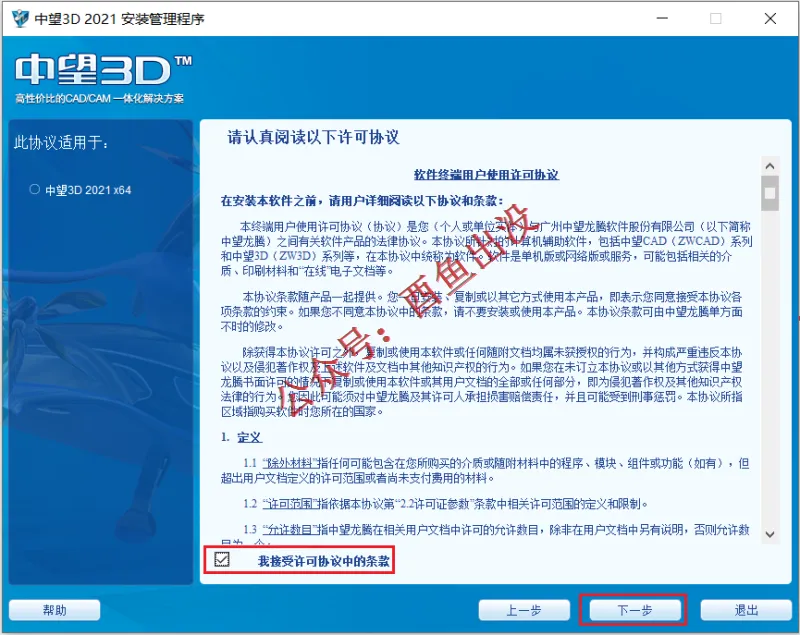Toggle the 我接受许可协议中的条款 checkbox

click(x=222, y=560)
